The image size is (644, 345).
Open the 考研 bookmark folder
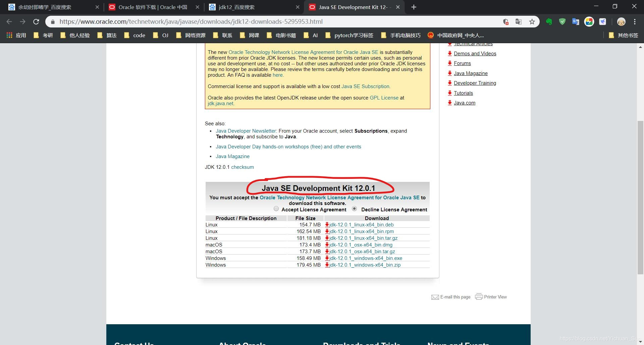43,35
